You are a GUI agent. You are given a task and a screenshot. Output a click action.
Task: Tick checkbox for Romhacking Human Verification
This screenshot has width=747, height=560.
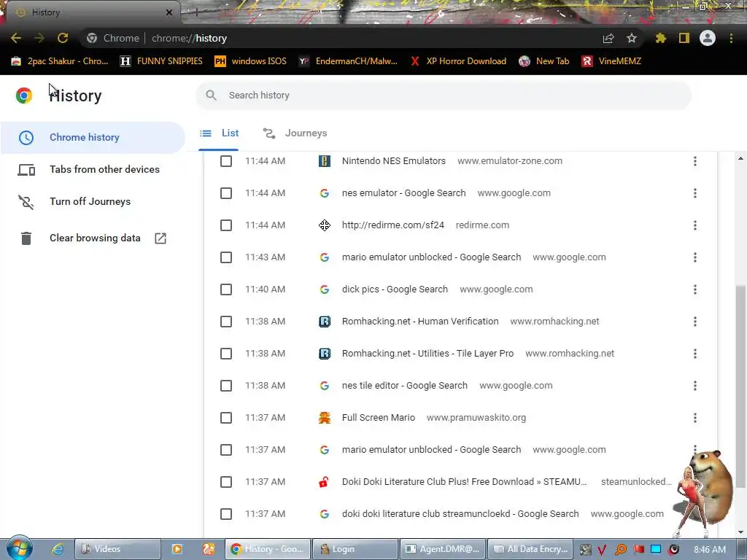click(226, 322)
